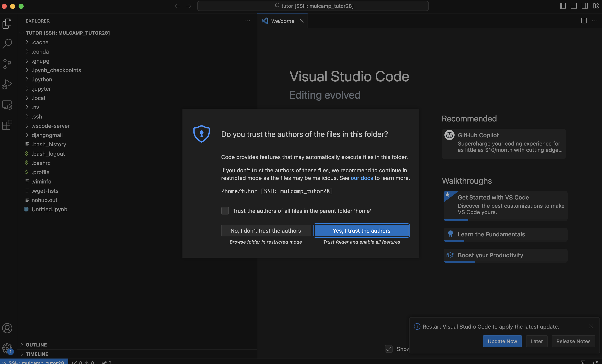Open editor More Actions ellipsis
Image resolution: width=602 pixels, height=364 pixels.
tap(595, 21)
